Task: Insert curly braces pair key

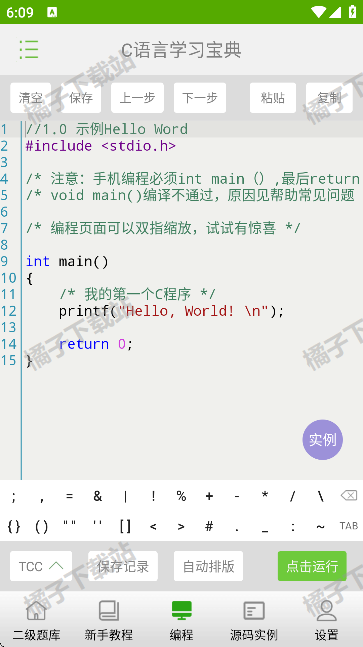Action: pyautogui.click(x=14, y=526)
